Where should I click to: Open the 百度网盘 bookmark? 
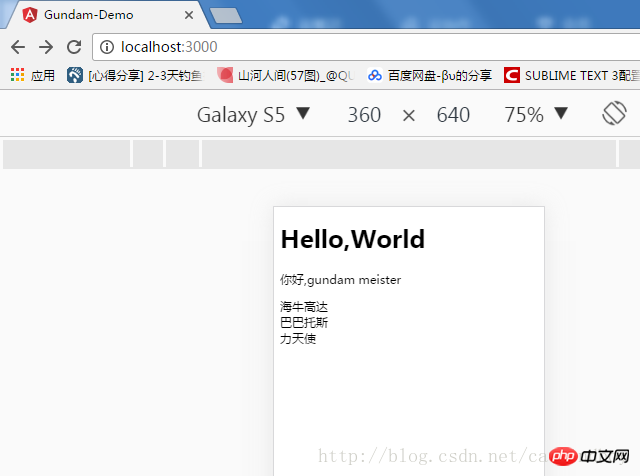click(430, 75)
